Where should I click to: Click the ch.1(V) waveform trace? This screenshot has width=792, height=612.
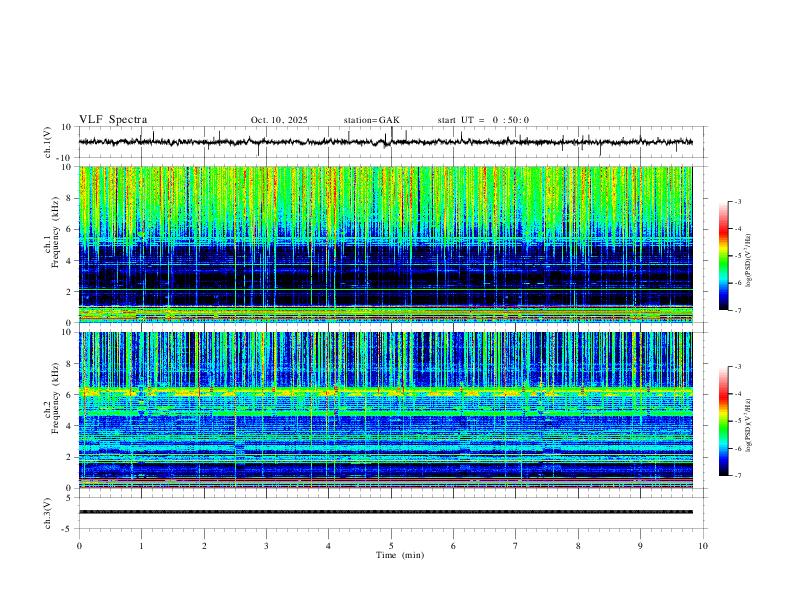click(x=386, y=142)
